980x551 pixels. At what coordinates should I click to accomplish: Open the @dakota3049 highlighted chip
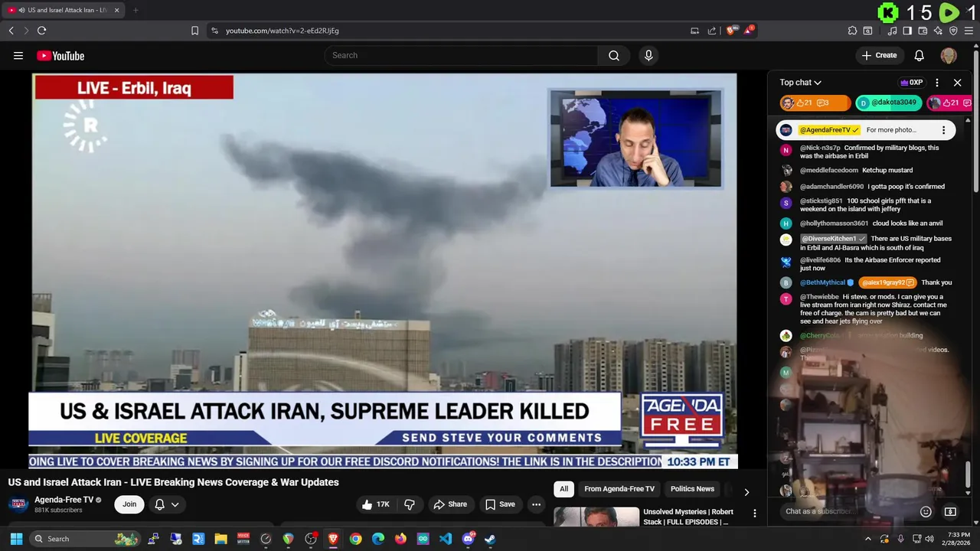889,103
